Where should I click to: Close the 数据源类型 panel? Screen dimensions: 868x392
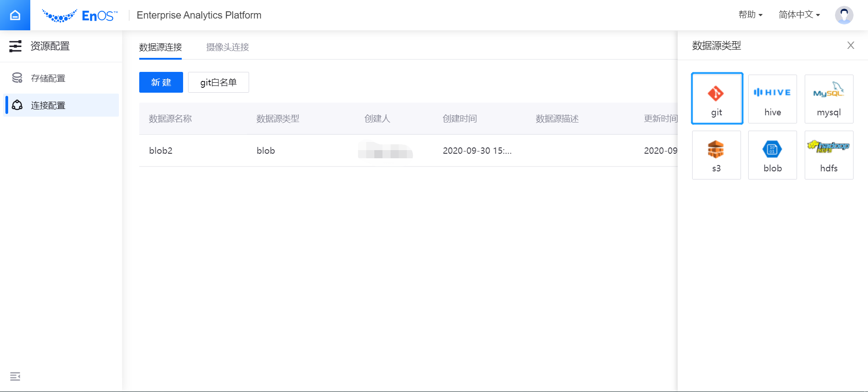coord(850,45)
